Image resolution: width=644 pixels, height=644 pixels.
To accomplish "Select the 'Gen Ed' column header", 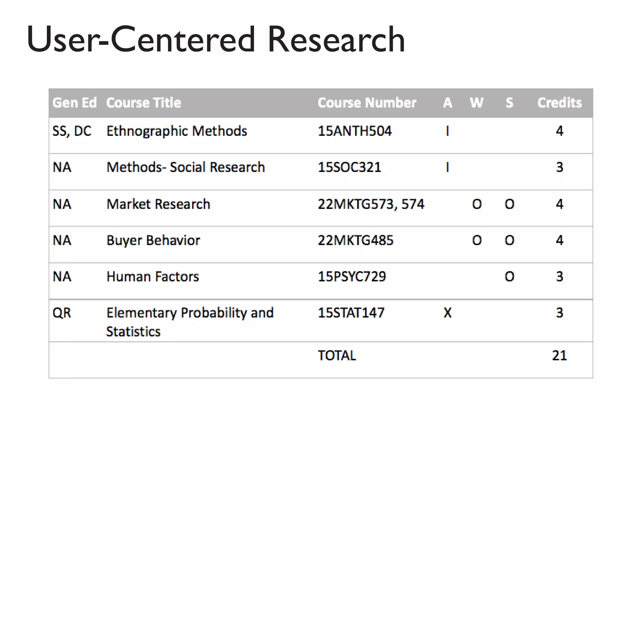I will click(75, 103).
